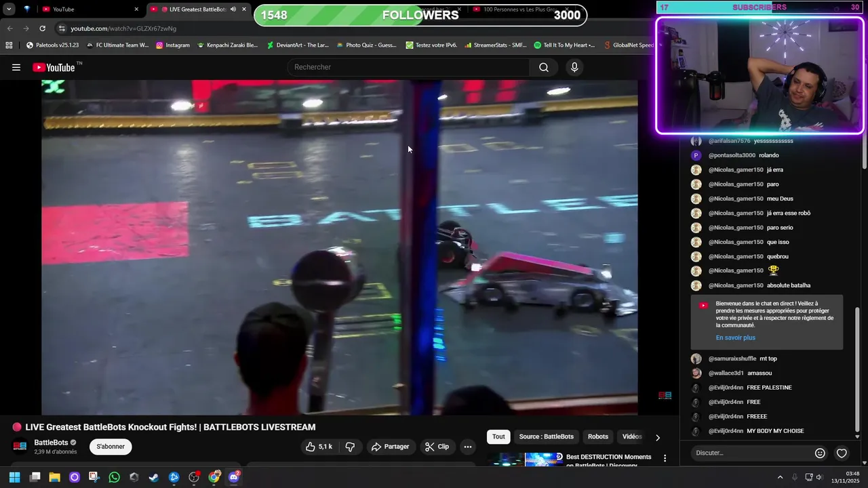Open the taskbar volume speaker icon

[x=819, y=477]
